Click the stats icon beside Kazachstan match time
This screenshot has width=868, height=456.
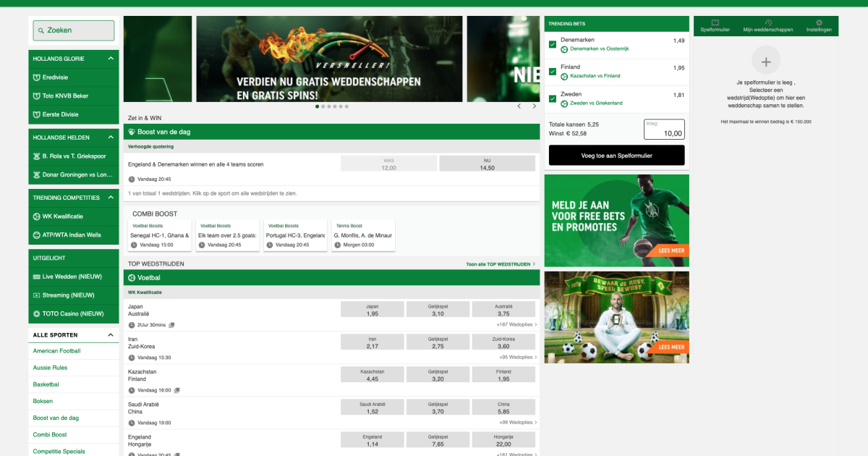coord(176,390)
